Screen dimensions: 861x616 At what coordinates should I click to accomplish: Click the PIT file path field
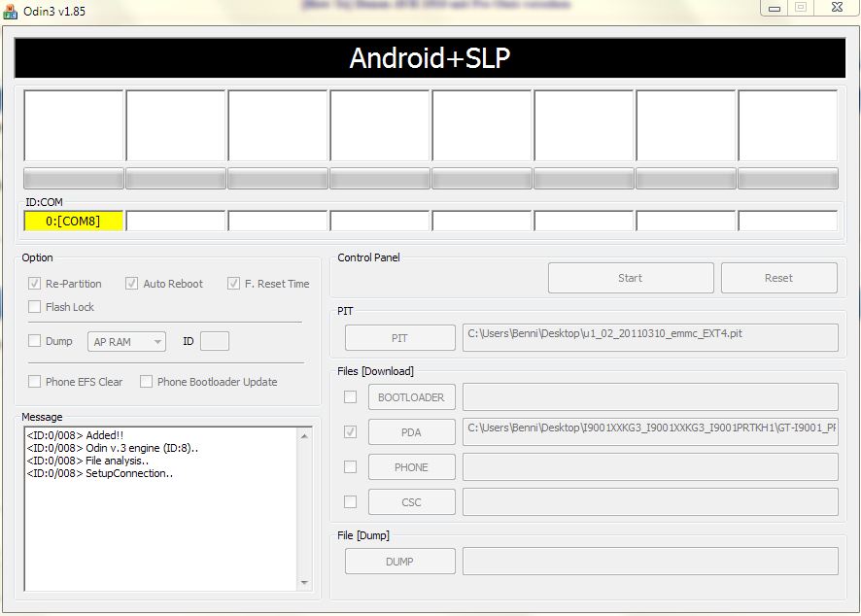coord(650,338)
